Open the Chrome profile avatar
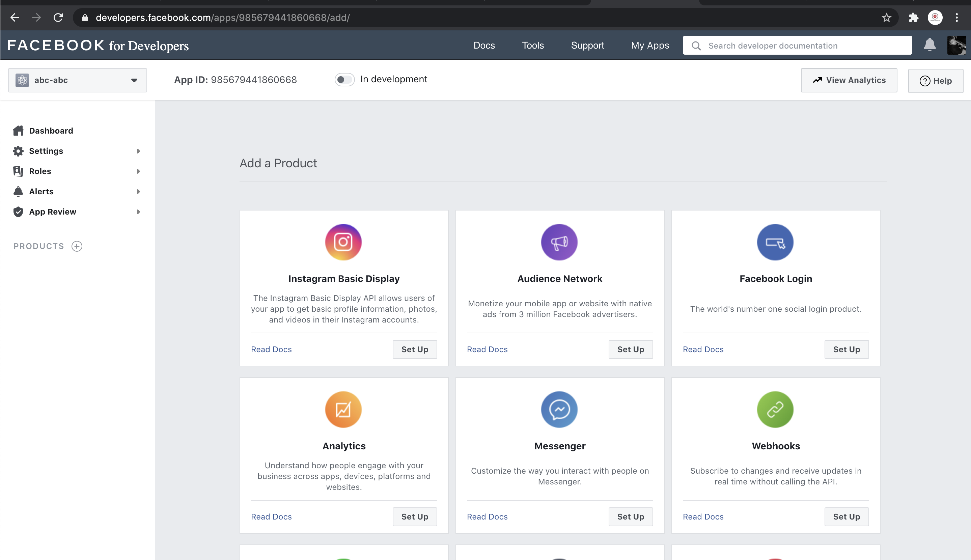The height and width of the screenshot is (560, 971). [x=935, y=17]
